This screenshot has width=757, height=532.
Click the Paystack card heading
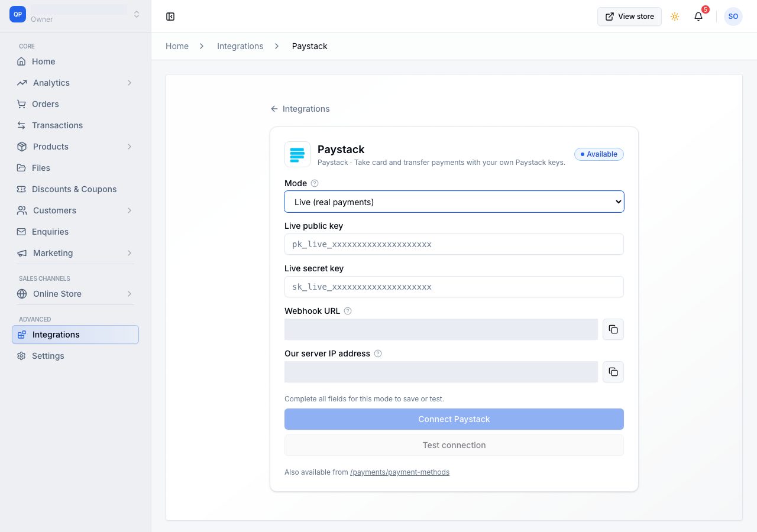click(x=341, y=150)
